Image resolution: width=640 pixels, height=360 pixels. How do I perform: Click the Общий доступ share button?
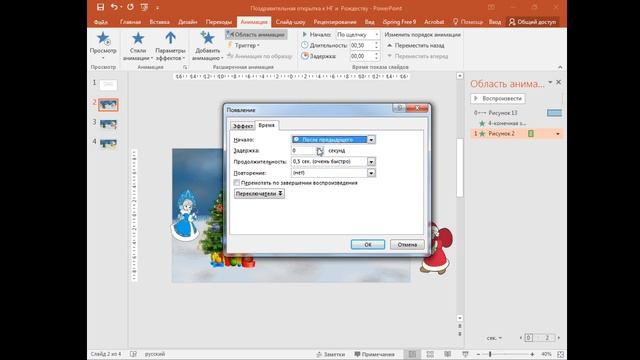[532, 22]
